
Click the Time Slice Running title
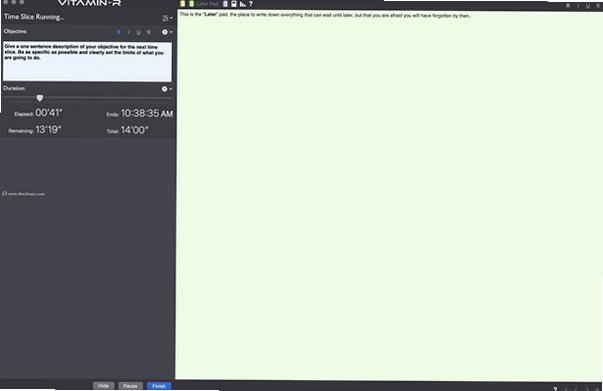tap(34, 17)
